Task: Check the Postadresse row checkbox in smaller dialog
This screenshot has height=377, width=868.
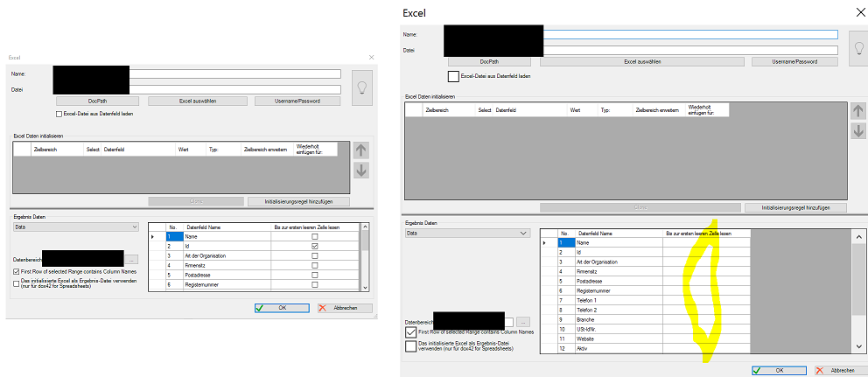Action: (x=315, y=275)
